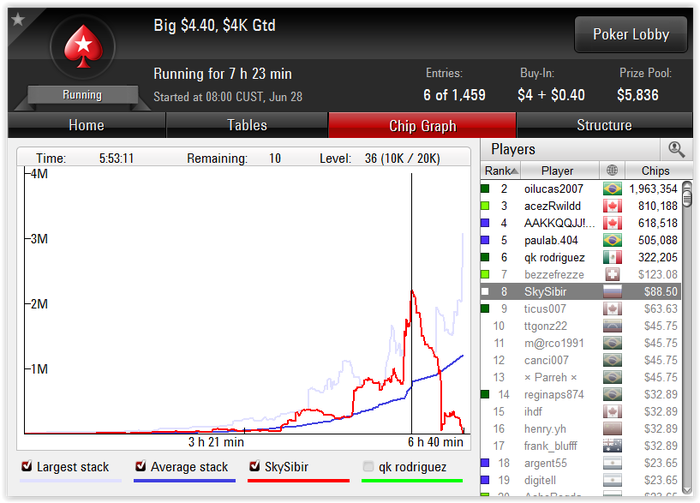Select the canci007 player row
Screen dimensions: 700x503
(x=581, y=360)
